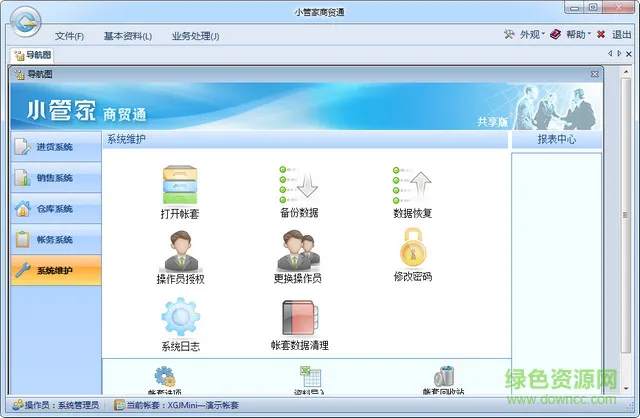This screenshot has width=640, height=418.
Task: Select the 导航图 document tab
Action: tap(32, 55)
